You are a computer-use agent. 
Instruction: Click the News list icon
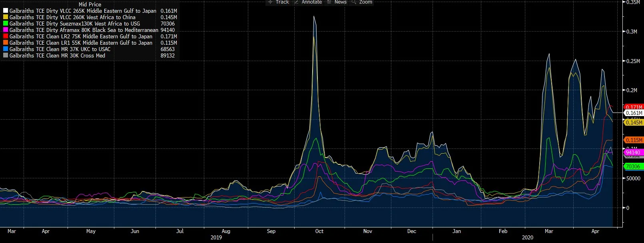tap(329, 2)
